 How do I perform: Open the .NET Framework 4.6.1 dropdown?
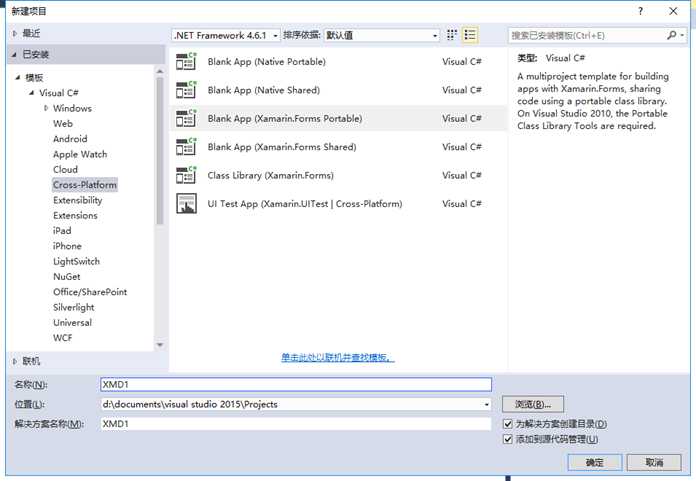[226, 35]
